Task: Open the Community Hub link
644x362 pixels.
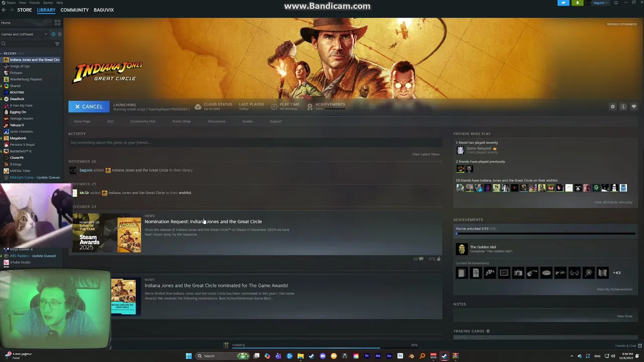Action: coord(143,121)
